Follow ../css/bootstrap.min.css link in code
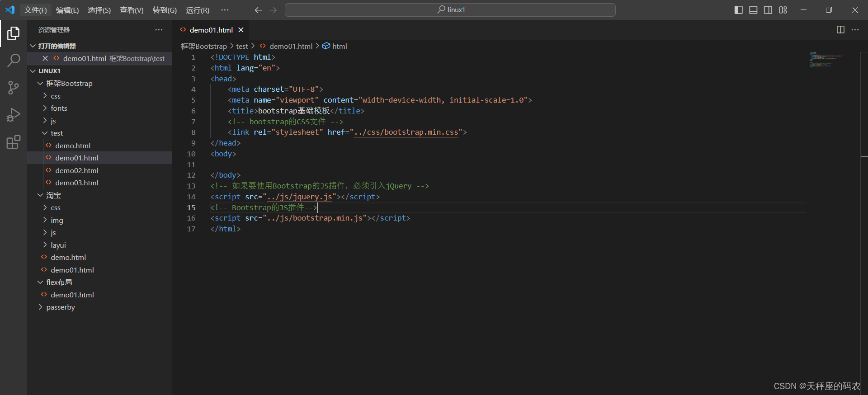 coord(406,132)
